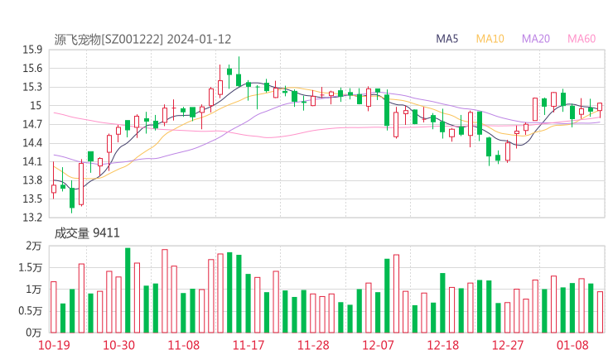Click the 15 price axis label
Screen dimensions: 613x364
pos(36,106)
